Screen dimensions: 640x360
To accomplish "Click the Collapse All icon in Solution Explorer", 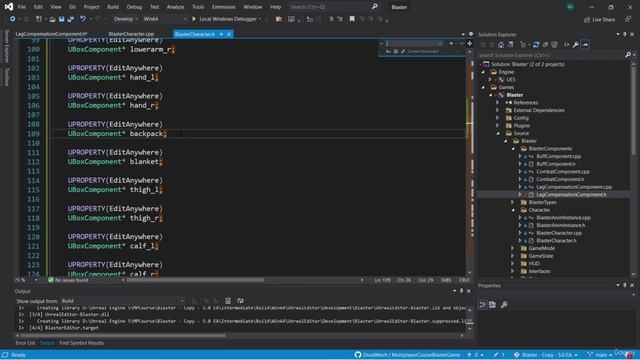I will pos(545,45).
